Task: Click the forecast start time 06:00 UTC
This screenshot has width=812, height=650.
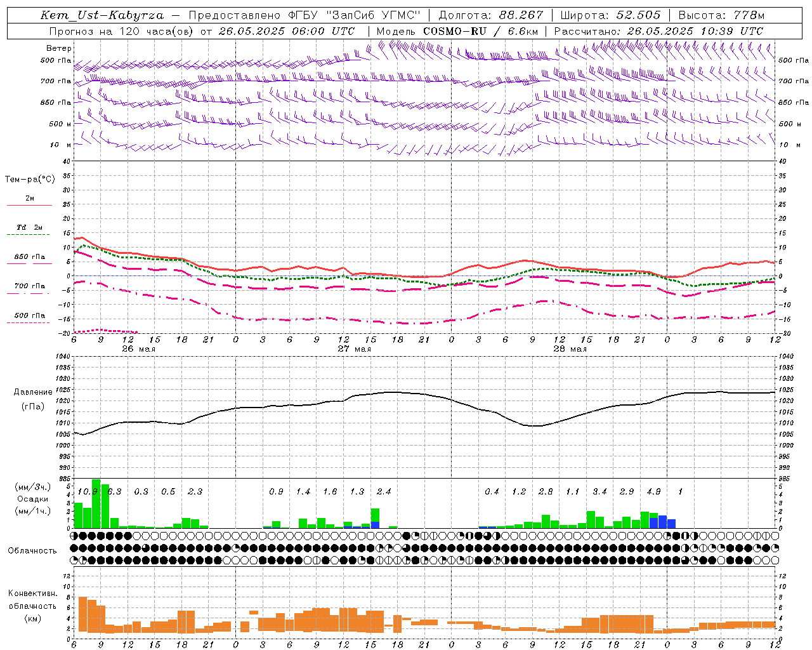Action: 324,31
